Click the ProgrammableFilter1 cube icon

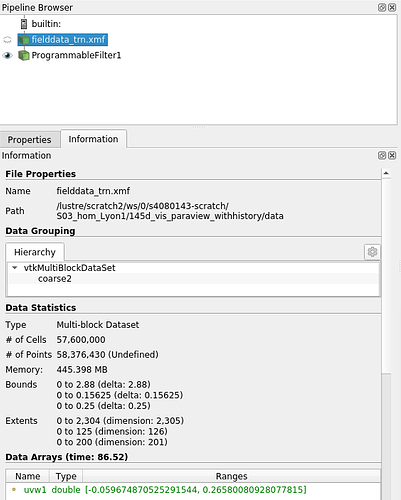tap(24, 55)
